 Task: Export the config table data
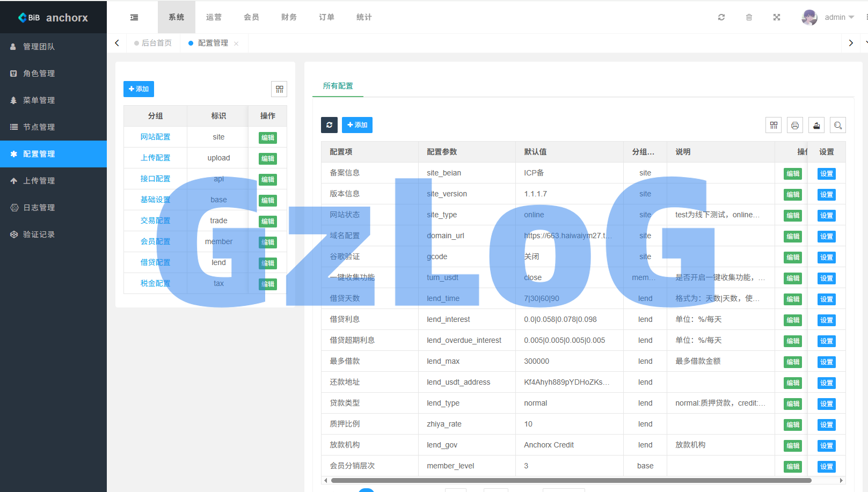tap(816, 125)
